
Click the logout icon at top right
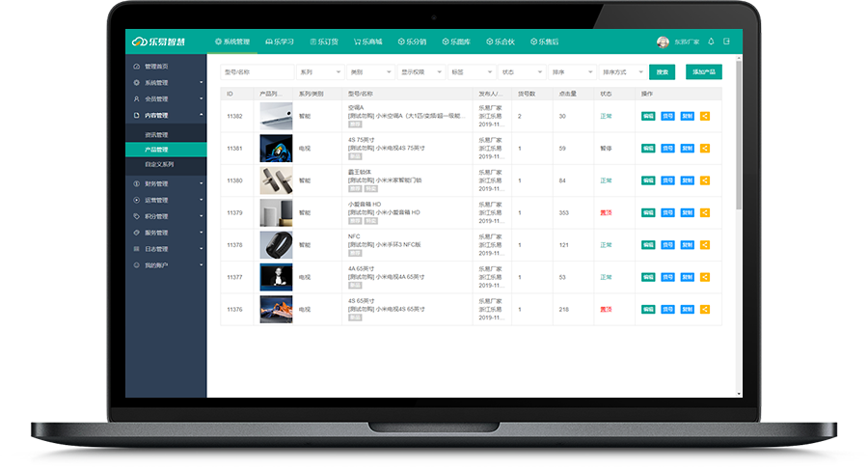coord(726,41)
